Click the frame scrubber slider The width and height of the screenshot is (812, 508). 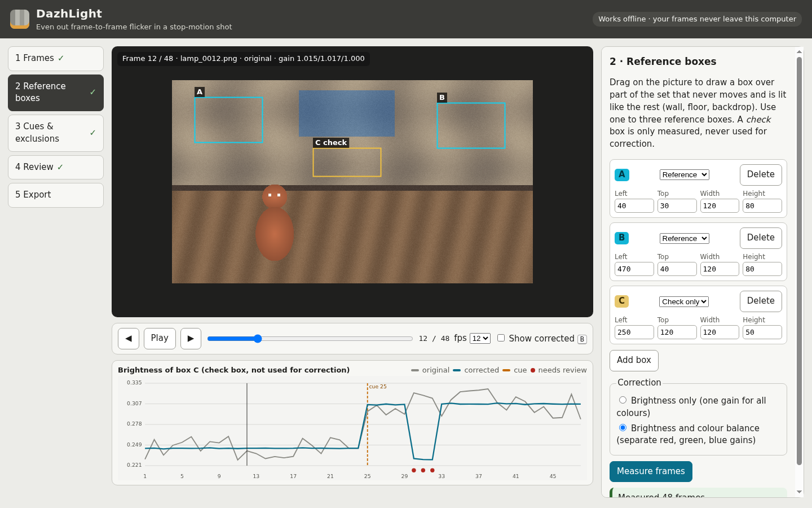[310, 339]
